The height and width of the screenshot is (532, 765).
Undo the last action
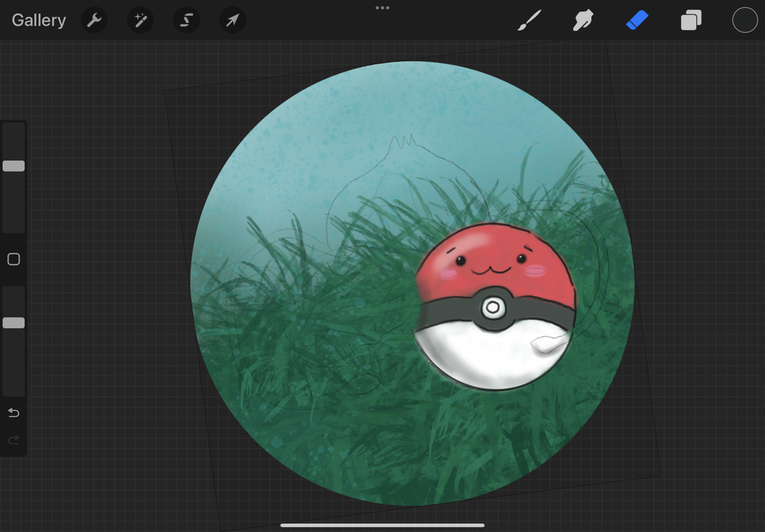pyautogui.click(x=13, y=412)
